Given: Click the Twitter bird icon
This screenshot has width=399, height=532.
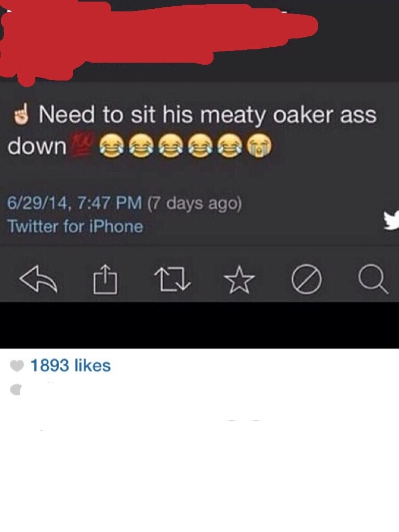Looking at the screenshot, I should point(391,220).
